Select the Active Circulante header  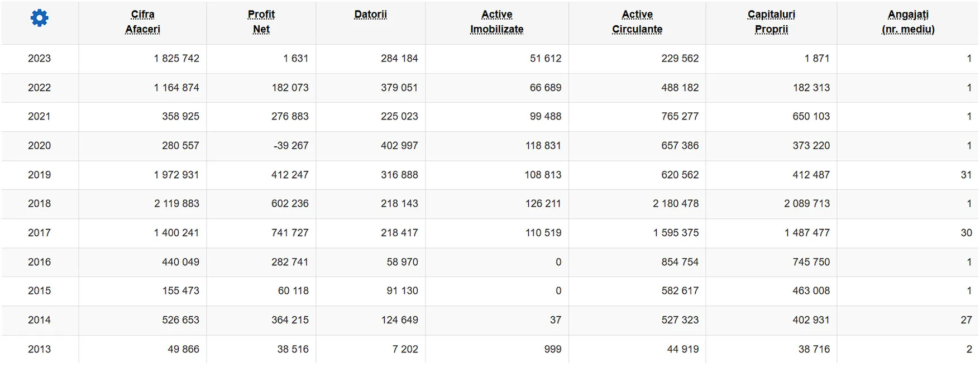[x=637, y=22]
